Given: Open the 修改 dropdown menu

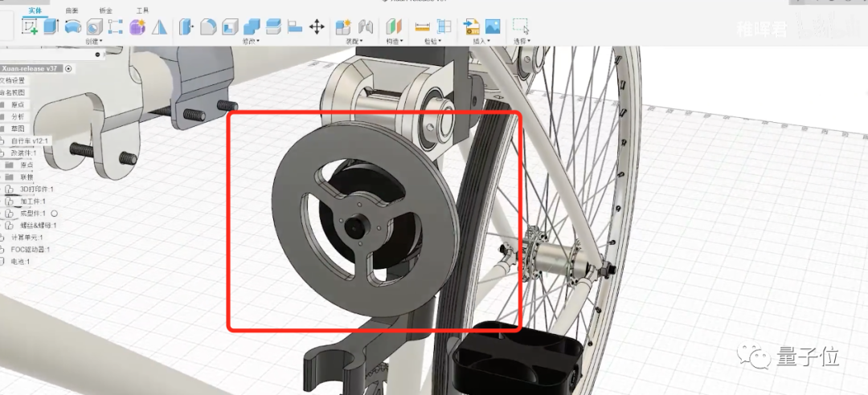Looking at the screenshot, I should coord(252,42).
